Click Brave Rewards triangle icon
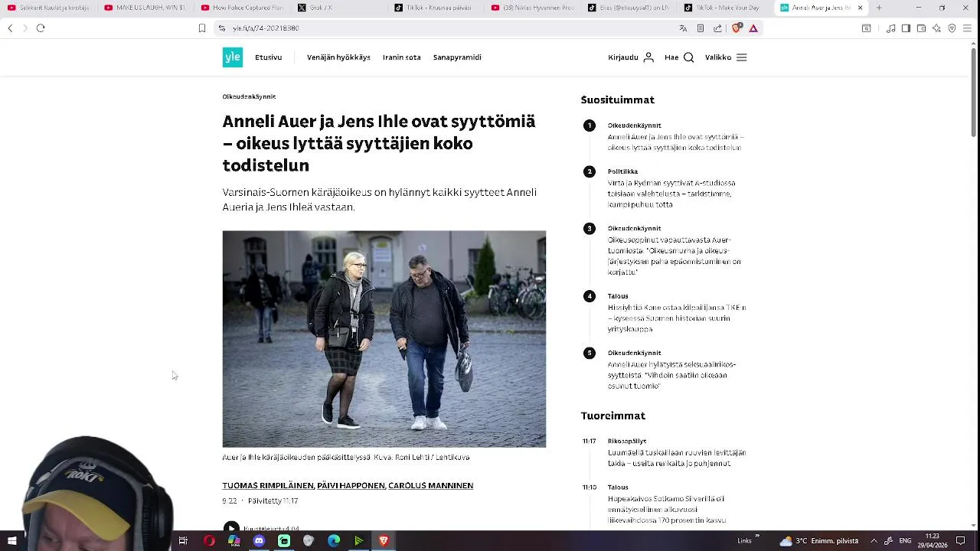This screenshot has height=551, width=980. click(753, 28)
